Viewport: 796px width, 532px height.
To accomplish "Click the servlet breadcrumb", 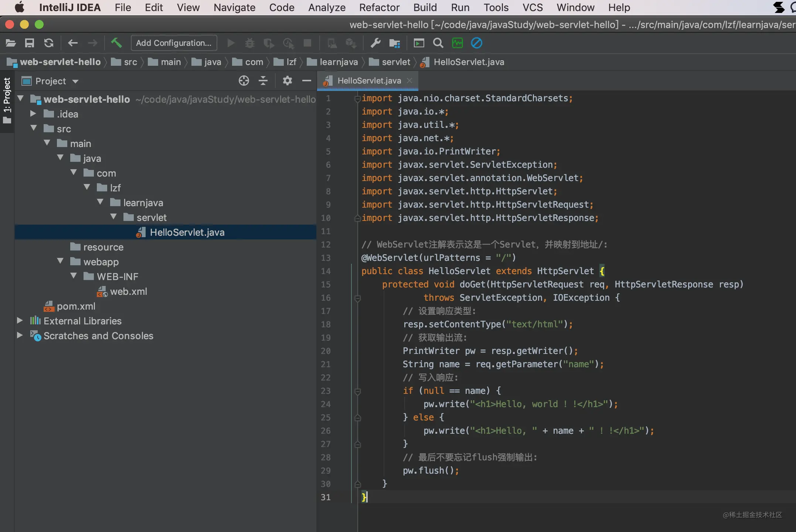I will tap(390, 62).
